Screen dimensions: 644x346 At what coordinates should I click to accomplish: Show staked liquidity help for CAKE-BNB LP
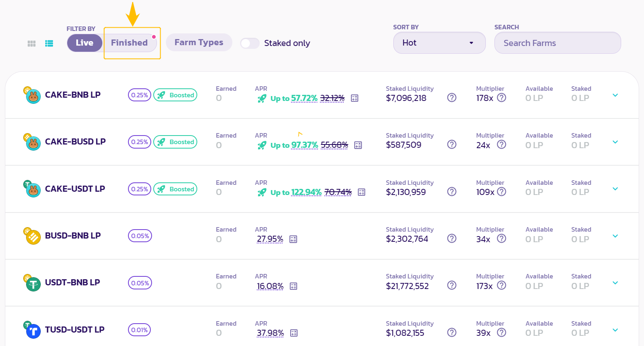[452, 98]
